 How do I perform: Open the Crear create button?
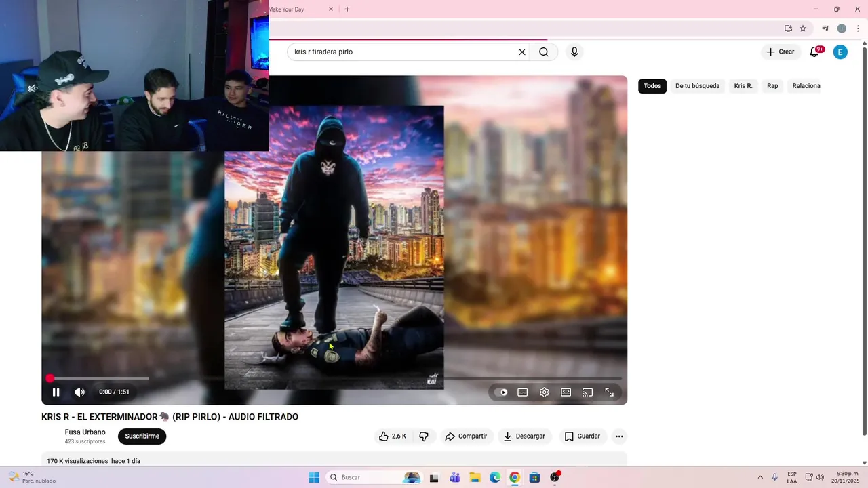click(781, 52)
